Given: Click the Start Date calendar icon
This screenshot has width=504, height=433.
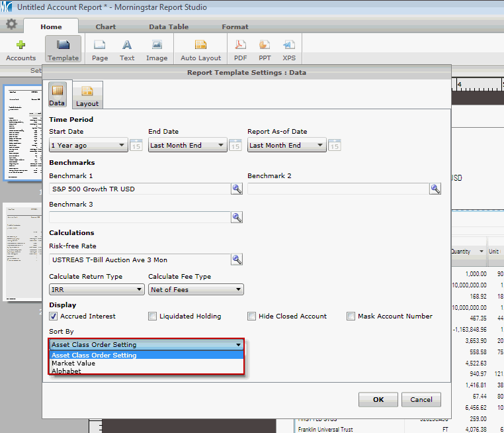Looking at the screenshot, I should coord(136,146).
